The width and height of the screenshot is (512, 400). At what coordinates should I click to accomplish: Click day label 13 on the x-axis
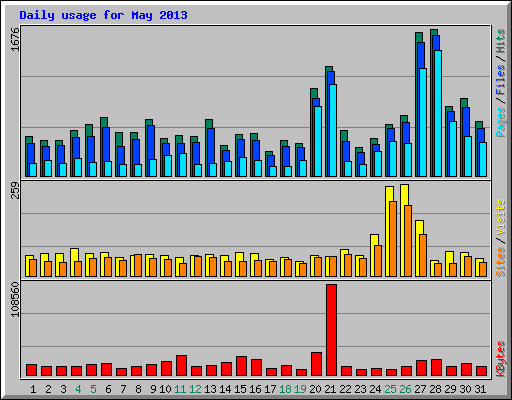click(x=210, y=389)
